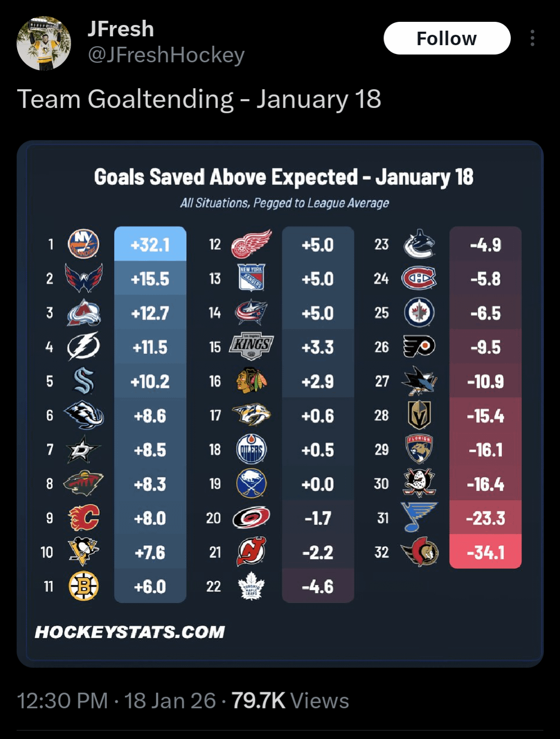Viewport: 560px width, 739px height.
Task: Click the Detroit Red Wings logo
Action: coord(251,244)
